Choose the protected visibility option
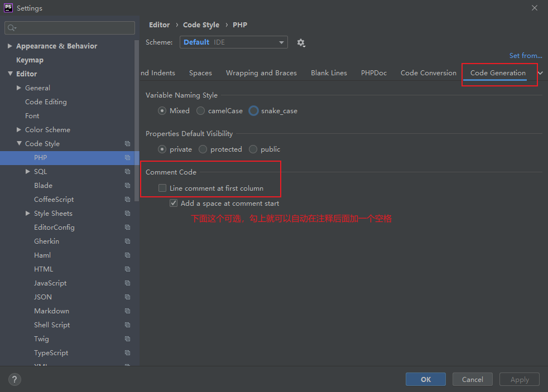 tap(203, 149)
